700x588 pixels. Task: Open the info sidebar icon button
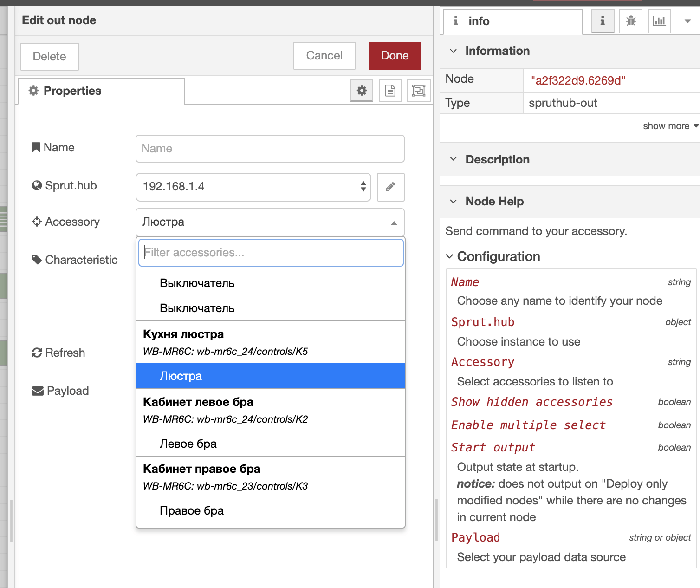click(603, 21)
